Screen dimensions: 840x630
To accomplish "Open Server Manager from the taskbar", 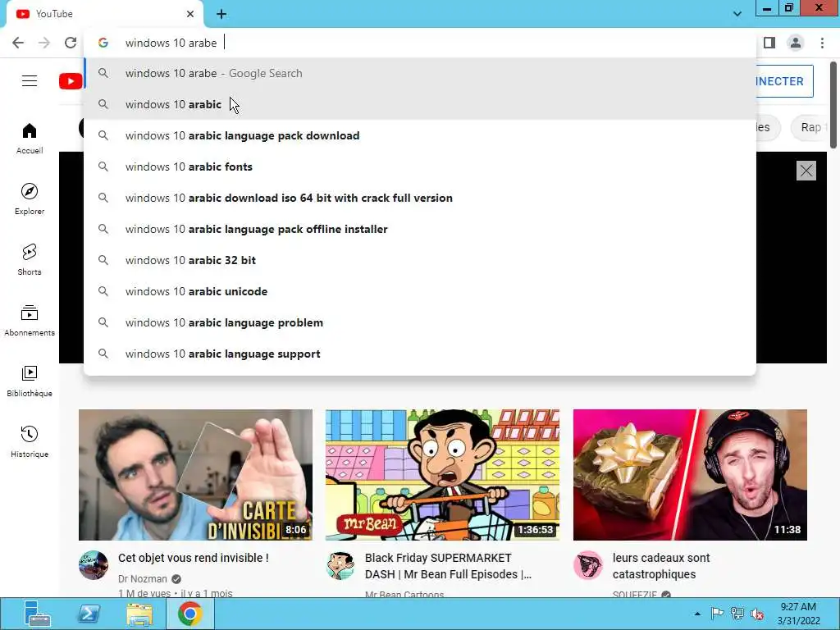I will click(37, 614).
